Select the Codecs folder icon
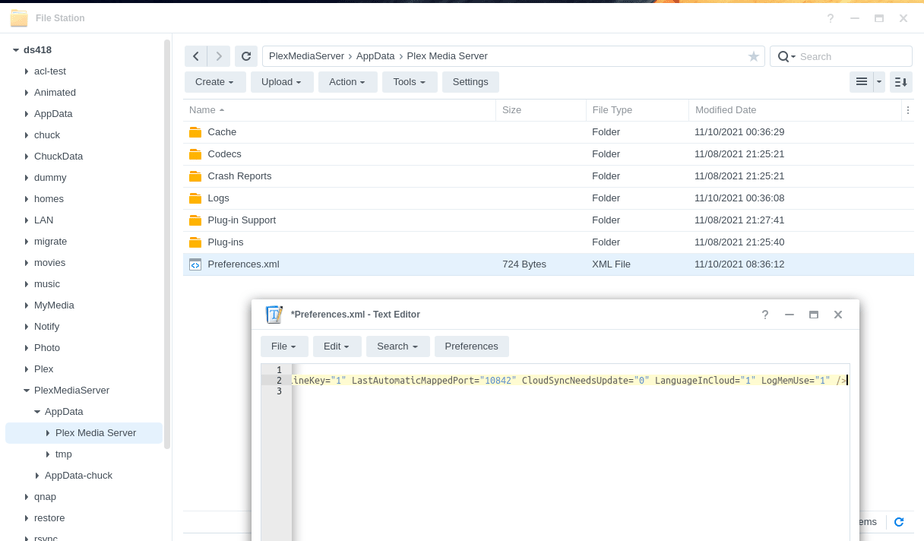 coord(195,154)
